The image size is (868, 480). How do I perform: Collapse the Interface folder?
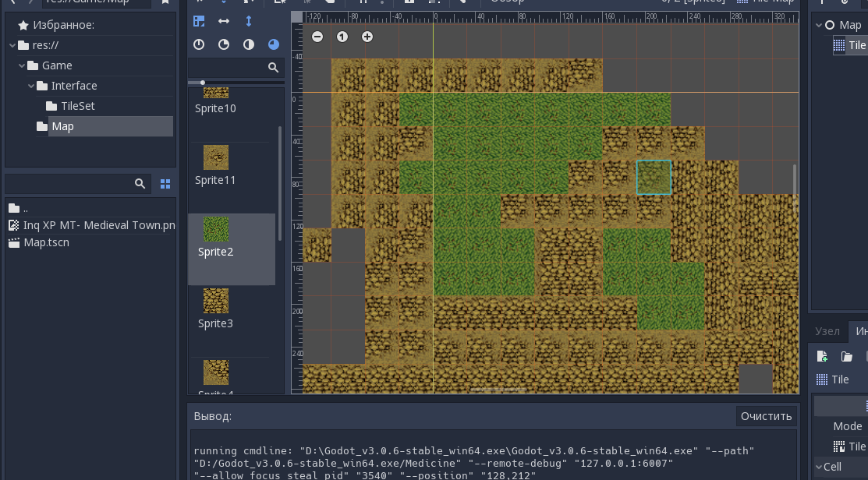click(x=31, y=86)
